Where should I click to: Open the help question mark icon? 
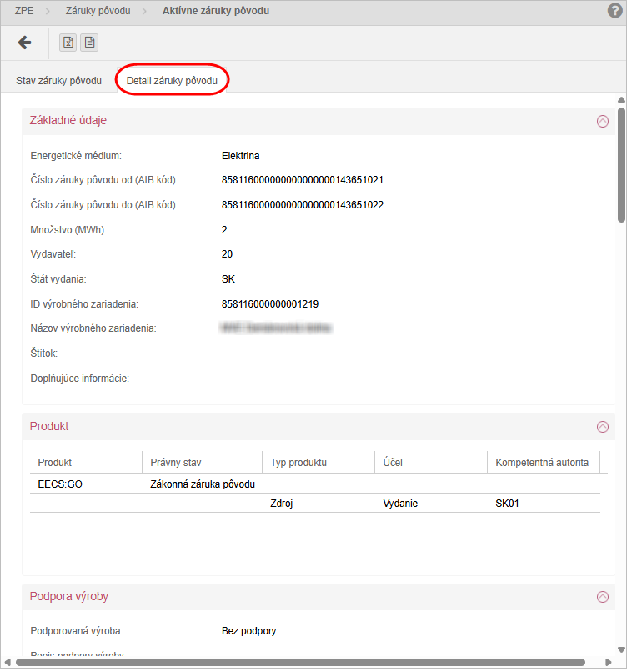[615, 11]
